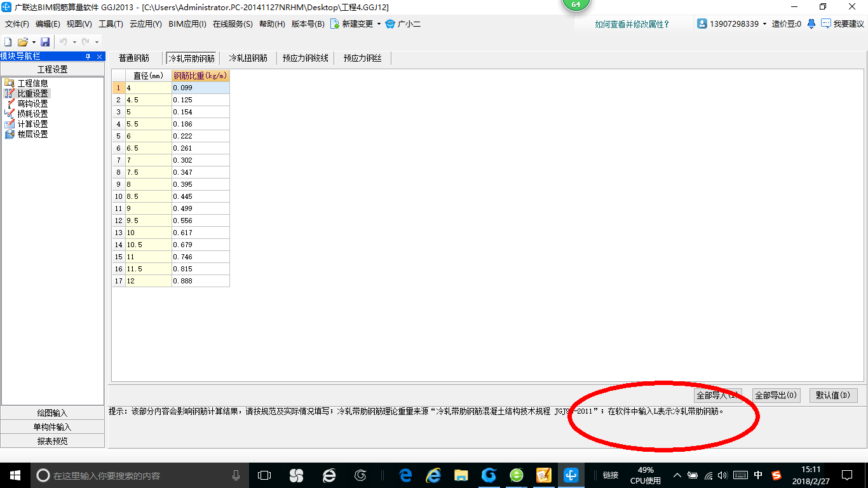Click the diameter cell 6.5

click(x=149, y=148)
